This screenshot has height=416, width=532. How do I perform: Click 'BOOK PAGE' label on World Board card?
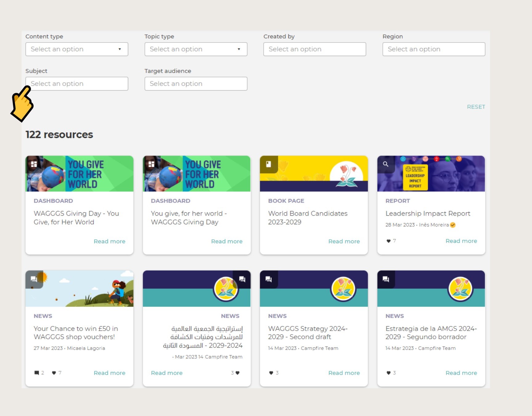286,201
